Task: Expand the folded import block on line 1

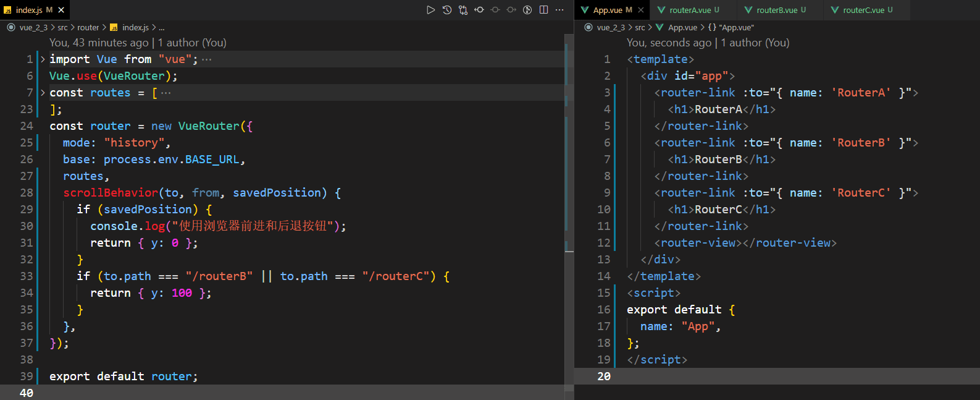Action: (x=43, y=59)
